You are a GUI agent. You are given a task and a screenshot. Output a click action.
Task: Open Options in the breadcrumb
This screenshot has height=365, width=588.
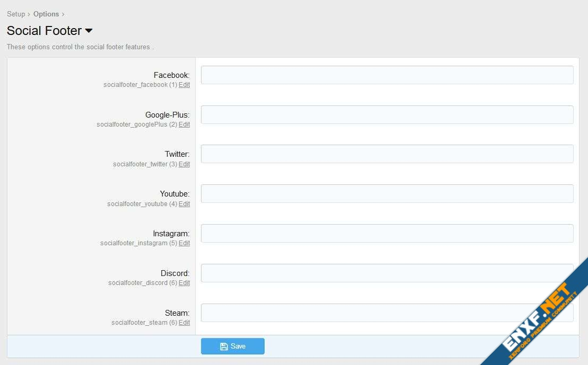[x=46, y=14]
